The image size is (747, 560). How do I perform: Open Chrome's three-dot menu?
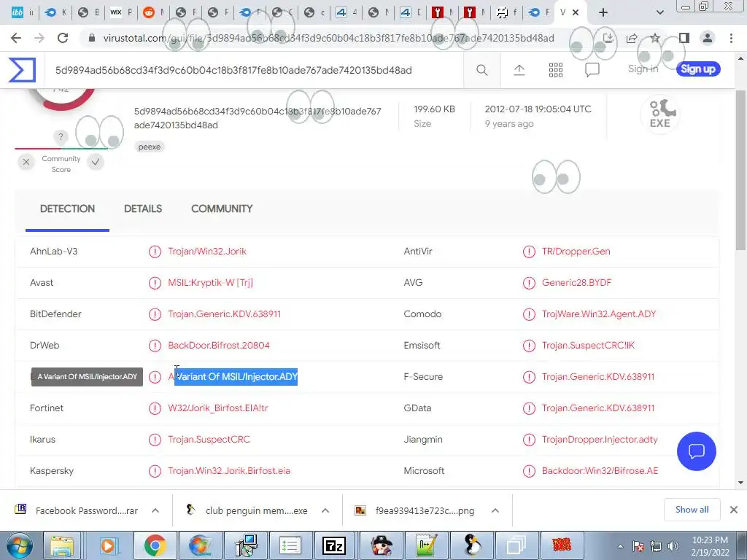(x=731, y=38)
